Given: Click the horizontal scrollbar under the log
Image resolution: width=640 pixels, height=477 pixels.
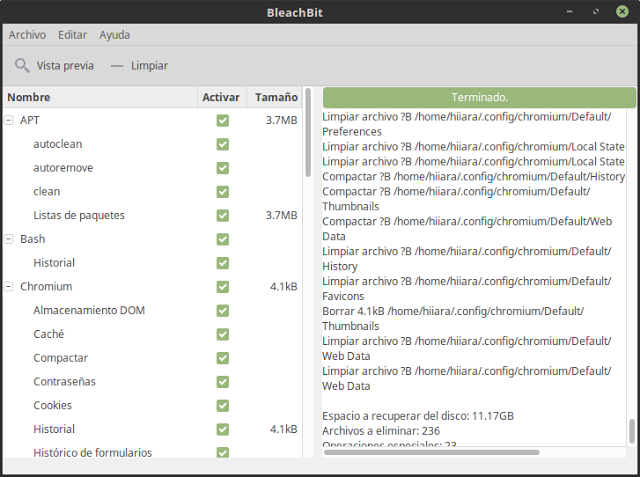Looking at the screenshot, I should (x=430, y=453).
